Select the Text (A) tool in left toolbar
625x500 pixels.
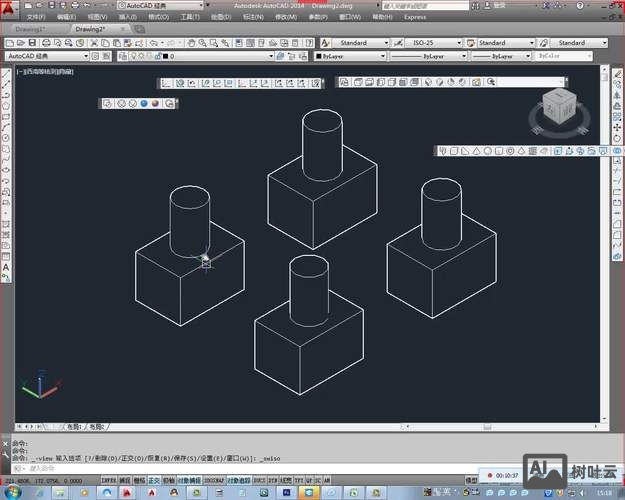click(x=6, y=267)
